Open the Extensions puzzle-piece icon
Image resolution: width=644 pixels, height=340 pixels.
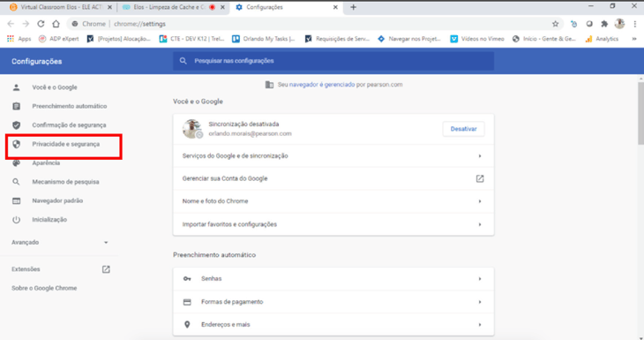tap(604, 24)
